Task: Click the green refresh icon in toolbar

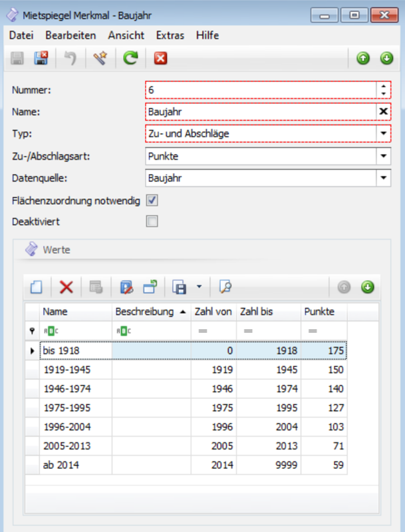Action: click(x=131, y=59)
